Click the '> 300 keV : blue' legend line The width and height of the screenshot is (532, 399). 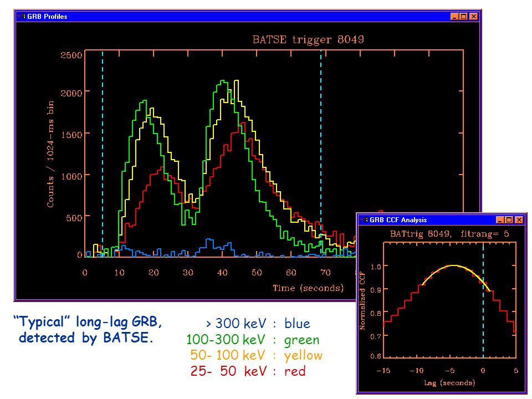click(258, 323)
